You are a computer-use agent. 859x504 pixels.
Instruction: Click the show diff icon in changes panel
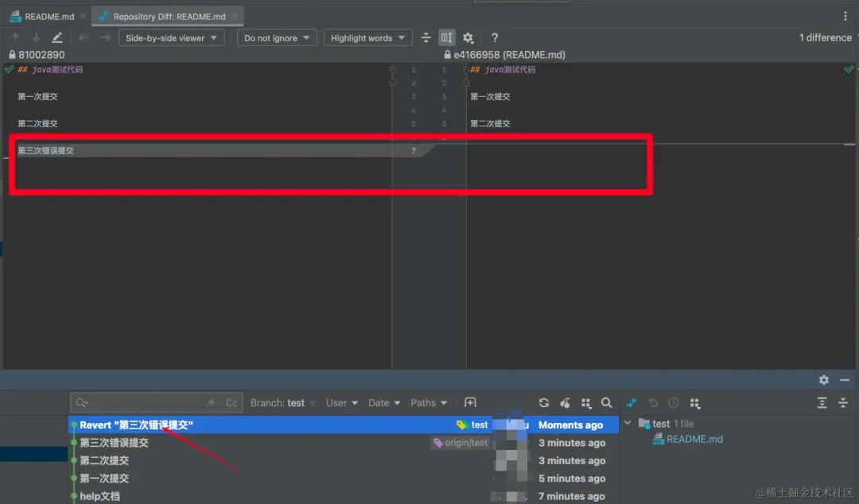click(632, 403)
